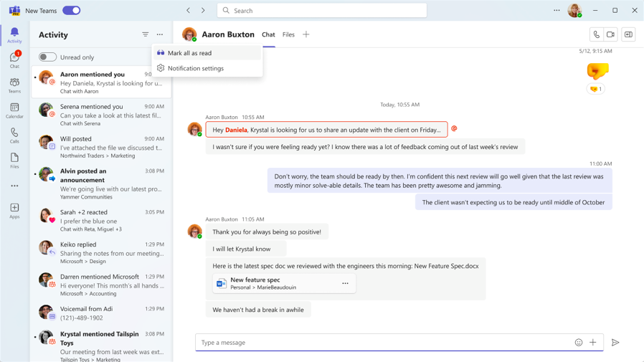Viewport: 644px width, 362px height.
Task: Click the message about last week's review feedback
Action: tap(365, 146)
